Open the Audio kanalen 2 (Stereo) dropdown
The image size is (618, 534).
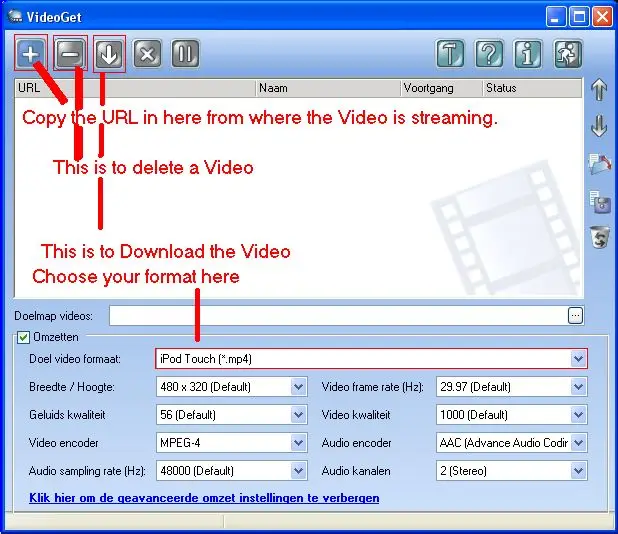[x=578, y=471]
